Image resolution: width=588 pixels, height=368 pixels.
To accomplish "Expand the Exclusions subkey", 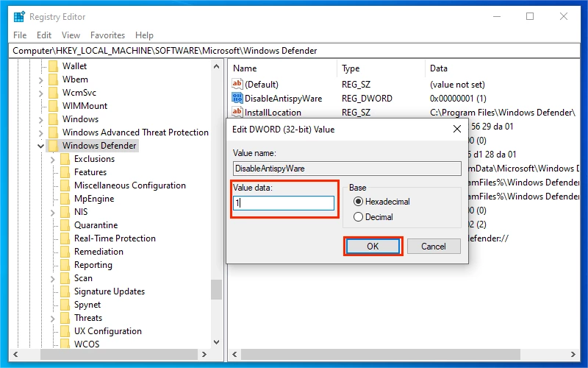I will tap(52, 160).
